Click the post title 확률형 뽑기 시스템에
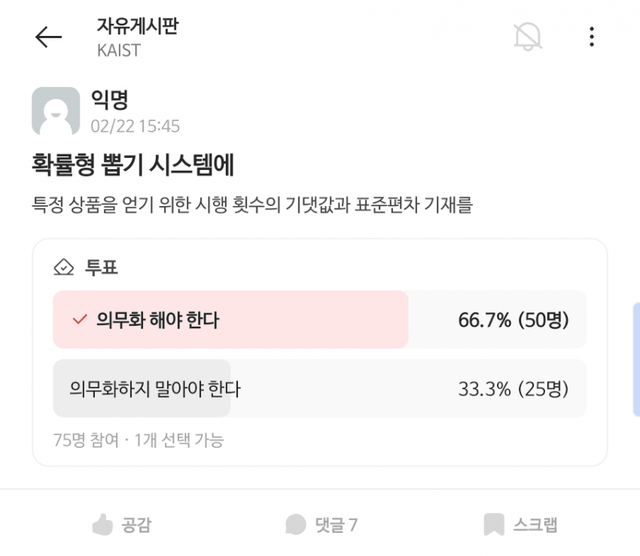640x556 pixels. (133, 164)
